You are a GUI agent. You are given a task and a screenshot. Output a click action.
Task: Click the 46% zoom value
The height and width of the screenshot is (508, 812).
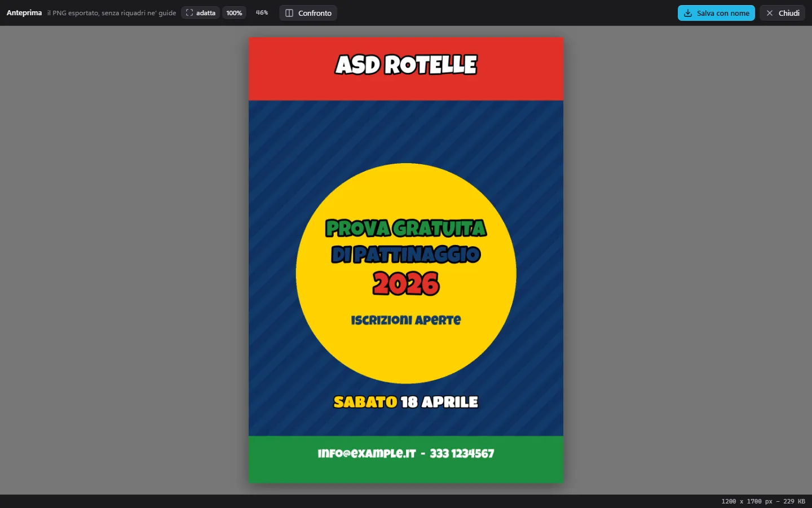262,12
